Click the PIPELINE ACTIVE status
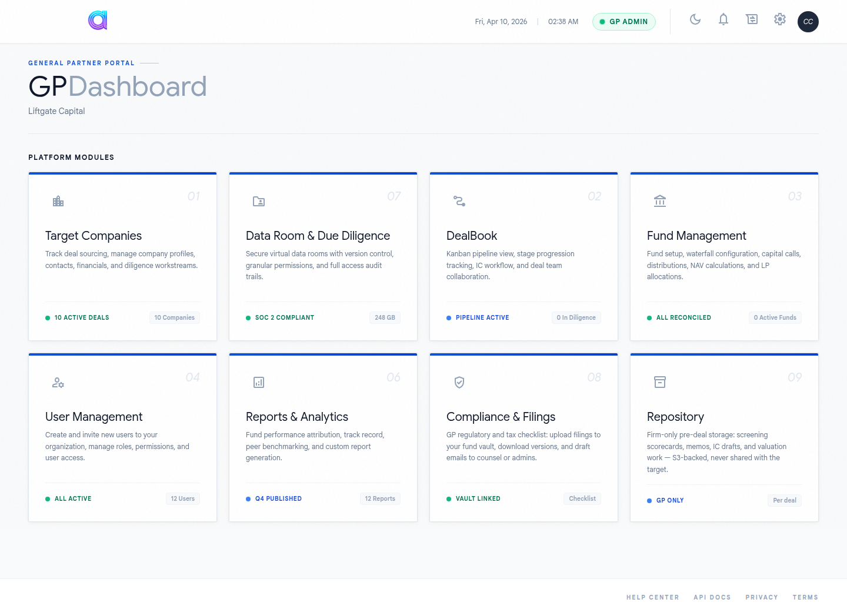 478,317
